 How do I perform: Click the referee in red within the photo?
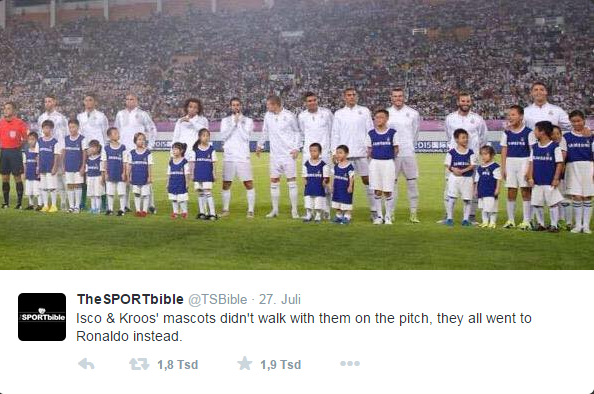coord(11,155)
